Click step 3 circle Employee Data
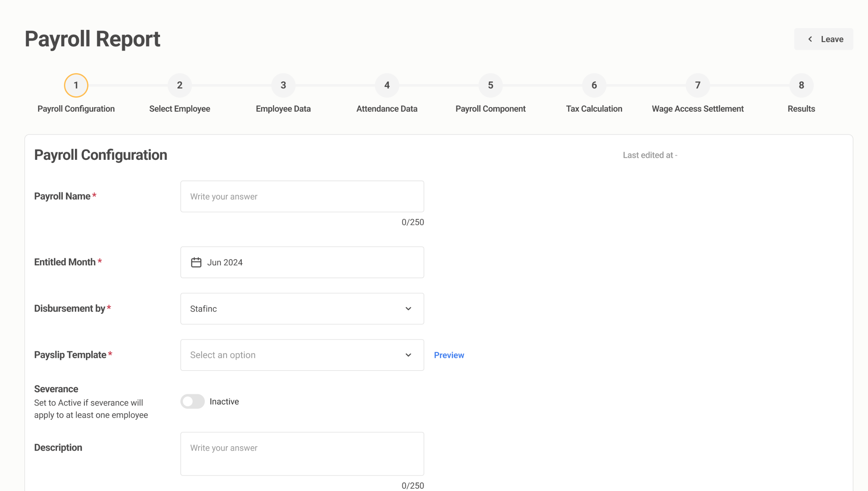 pos(283,85)
